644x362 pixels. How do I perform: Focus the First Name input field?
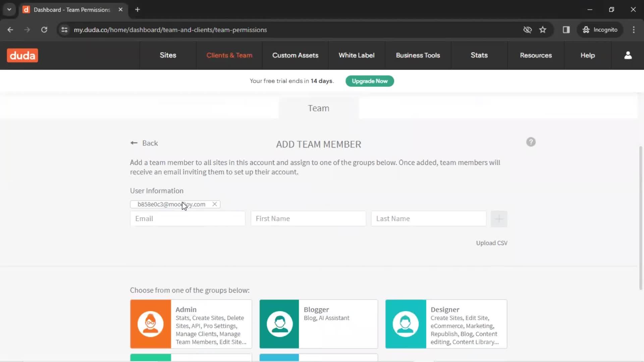[x=308, y=219]
